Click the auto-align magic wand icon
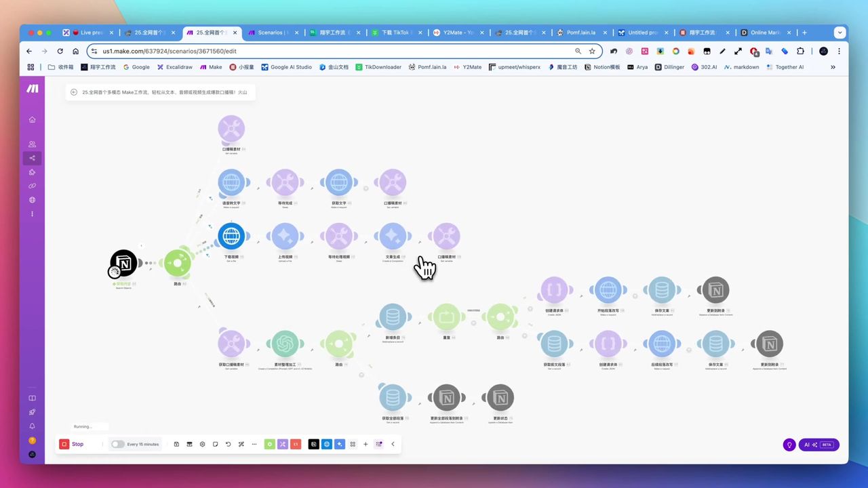868x488 pixels. (x=241, y=444)
